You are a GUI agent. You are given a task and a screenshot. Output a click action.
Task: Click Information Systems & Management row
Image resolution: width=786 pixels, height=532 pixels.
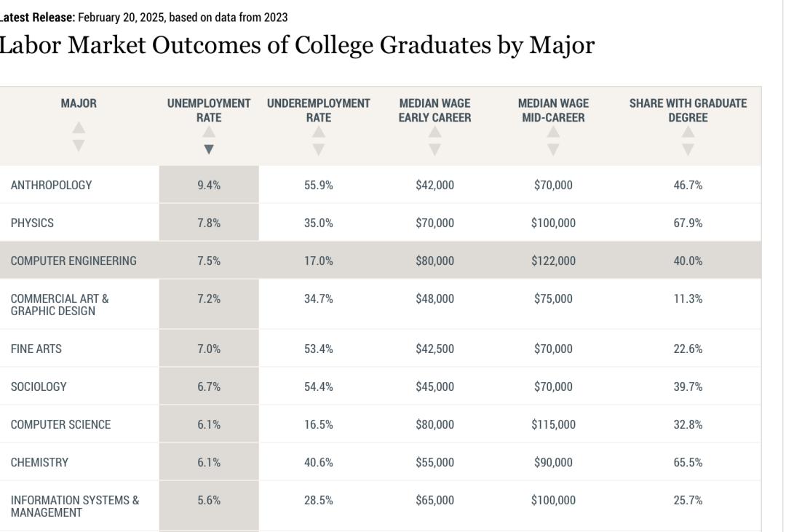[x=75, y=507]
